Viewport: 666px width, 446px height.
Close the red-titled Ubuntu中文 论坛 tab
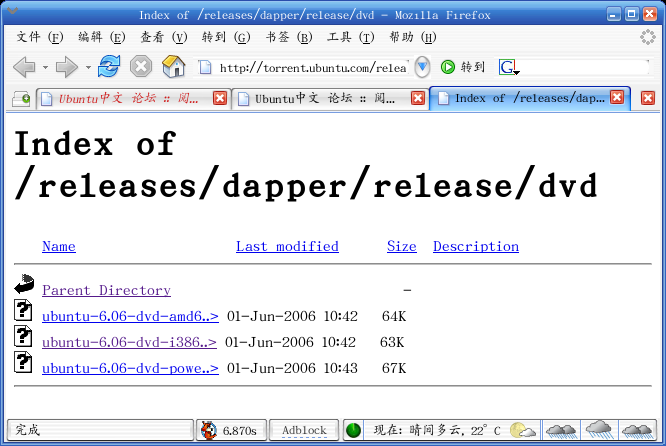click(x=220, y=99)
